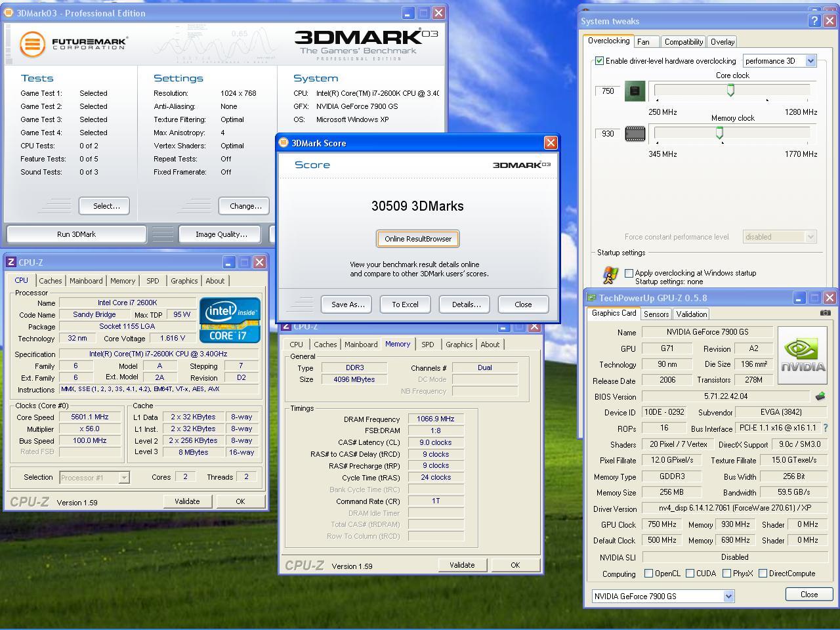840x630 pixels.
Task: Open the Validation tab in GPU-Z
Action: coord(691,314)
